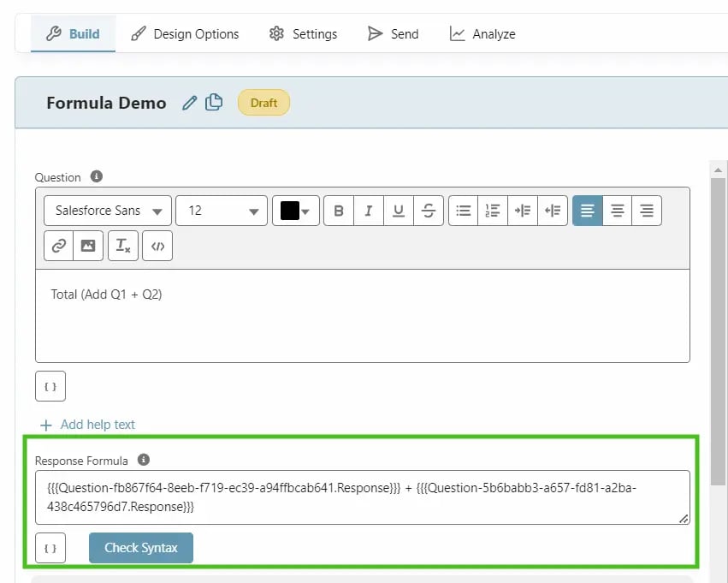Copy the form using the duplicate icon
The height and width of the screenshot is (583, 728).
coord(214,102)
